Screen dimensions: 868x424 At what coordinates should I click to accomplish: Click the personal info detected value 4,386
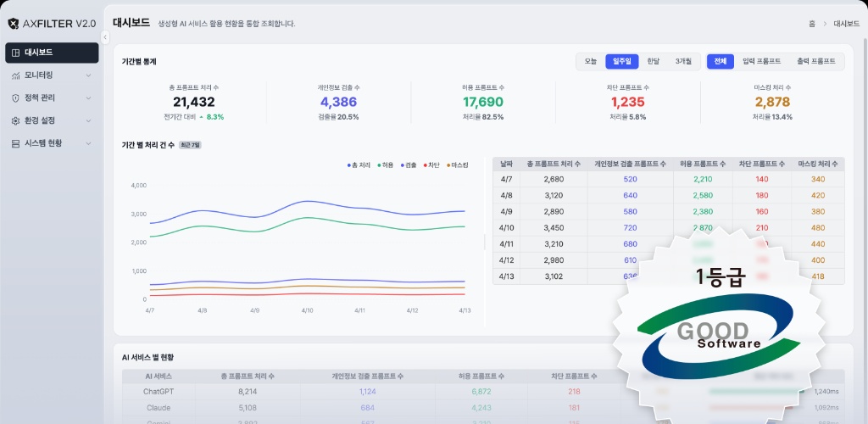339,102
